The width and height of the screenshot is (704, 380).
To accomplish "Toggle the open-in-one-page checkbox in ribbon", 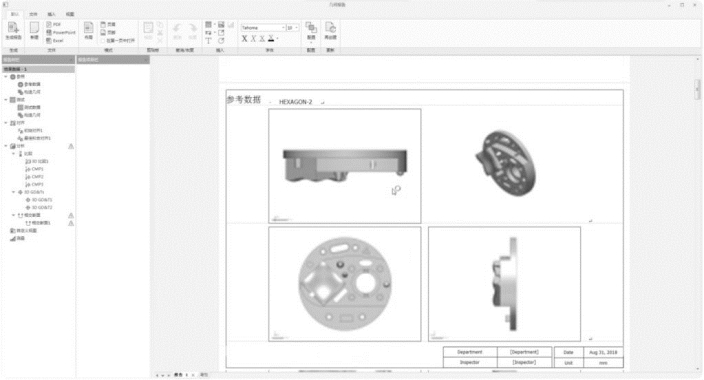I will coord(103,40).
